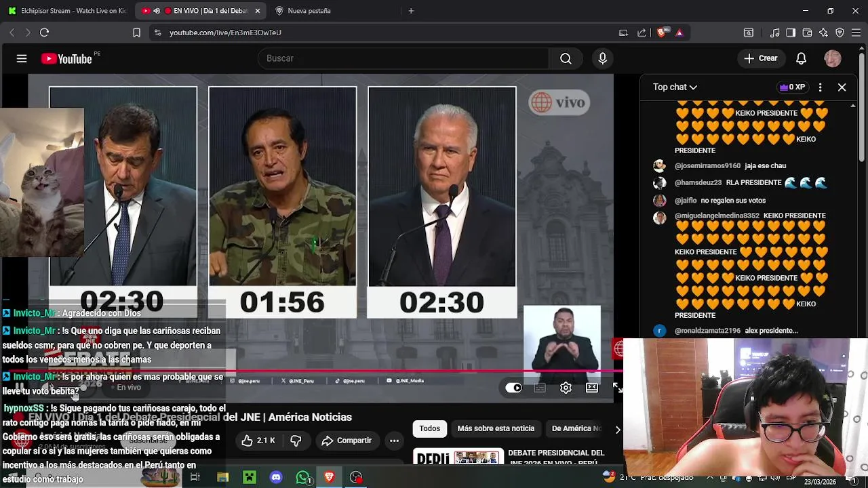Open more actions three dots under video
The width and height of the screenshot is (868, 488).
(394, 441)
